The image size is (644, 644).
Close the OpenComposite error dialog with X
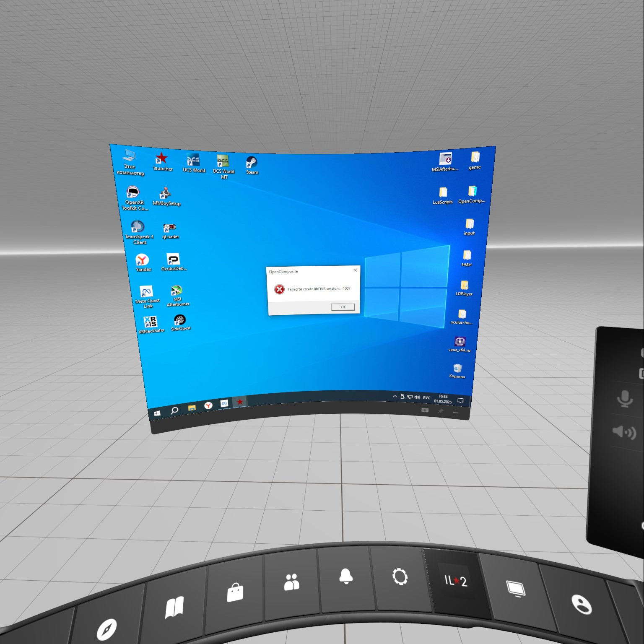(355, 270)
